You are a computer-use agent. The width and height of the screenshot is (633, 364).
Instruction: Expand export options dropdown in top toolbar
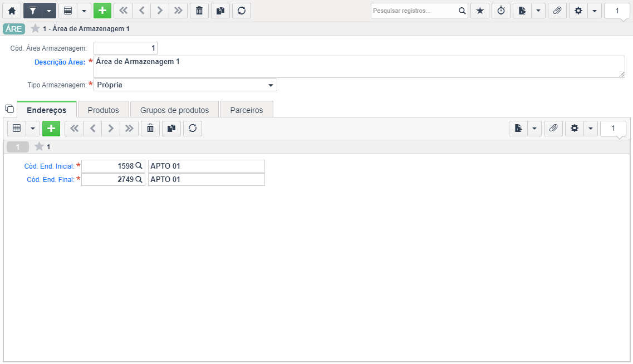(538, 11)
